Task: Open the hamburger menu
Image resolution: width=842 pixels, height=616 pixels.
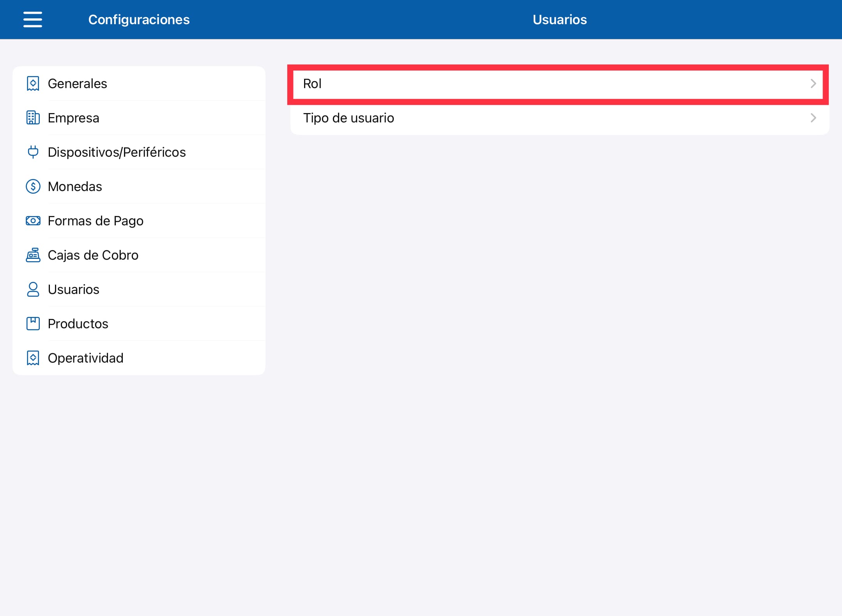Action: [x=33, y=19]
